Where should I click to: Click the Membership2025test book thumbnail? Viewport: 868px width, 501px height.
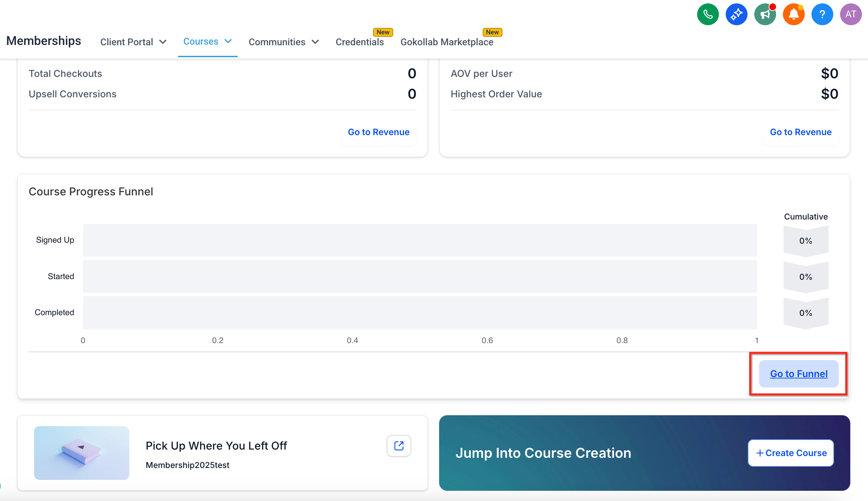tap(82, 453)
